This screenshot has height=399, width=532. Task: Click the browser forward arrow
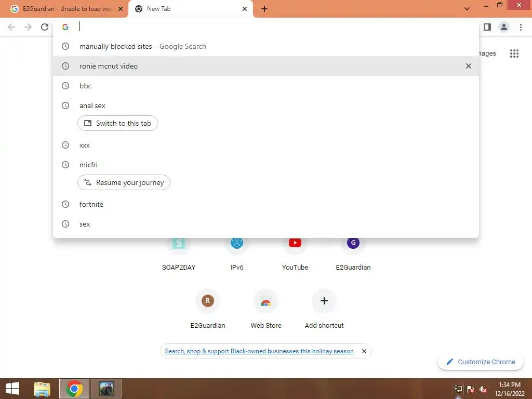28,27
